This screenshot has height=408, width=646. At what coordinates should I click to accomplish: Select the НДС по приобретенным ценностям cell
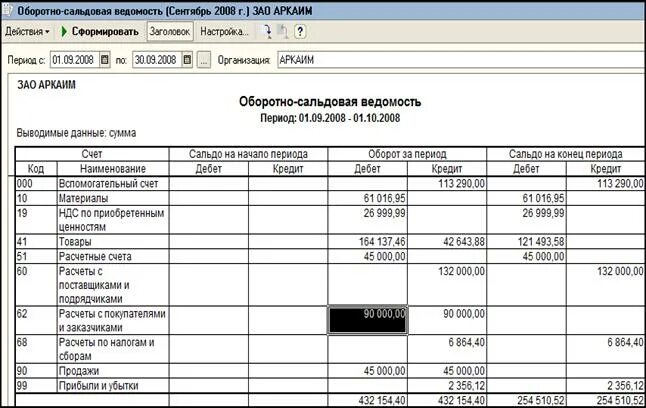112,220
